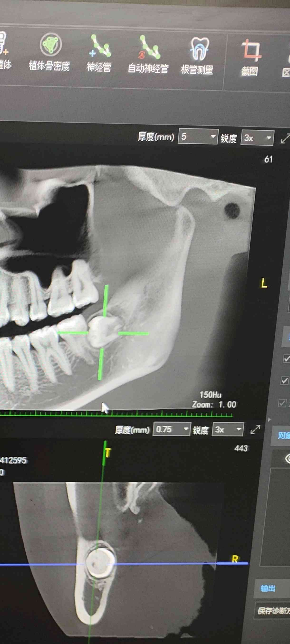The image size is (290, 644).
Task: Toggle the eye visibility icon in object panel
Action: click(x=287, y=459)
